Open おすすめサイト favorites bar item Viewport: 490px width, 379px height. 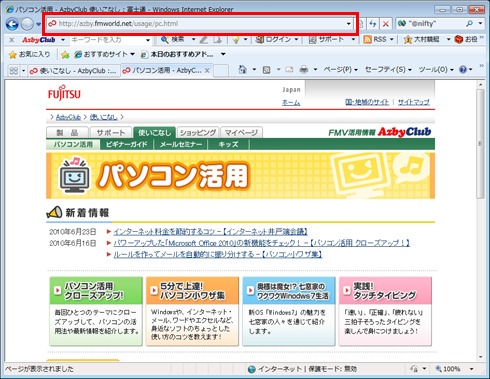(x=104, y=54)
